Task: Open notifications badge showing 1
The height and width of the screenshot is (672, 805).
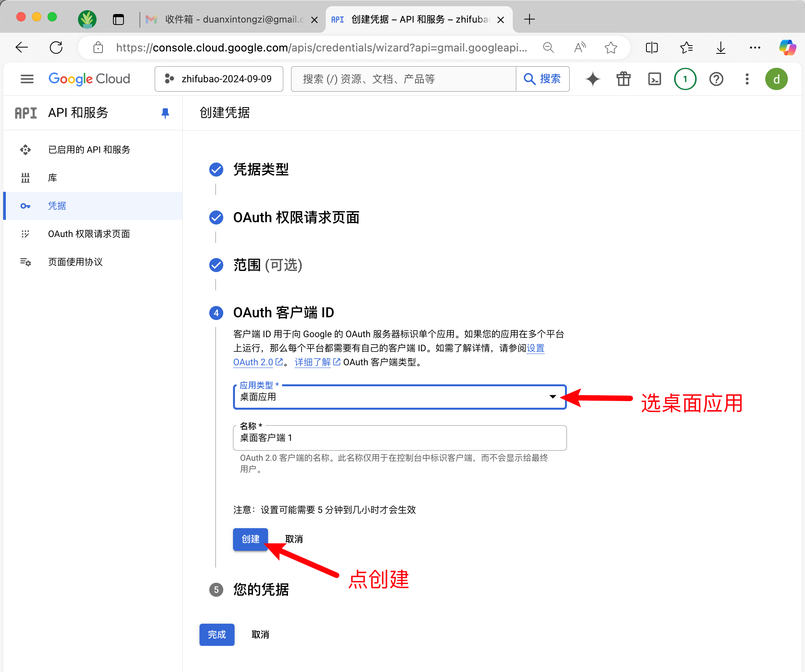Action: tap(685, 79)
